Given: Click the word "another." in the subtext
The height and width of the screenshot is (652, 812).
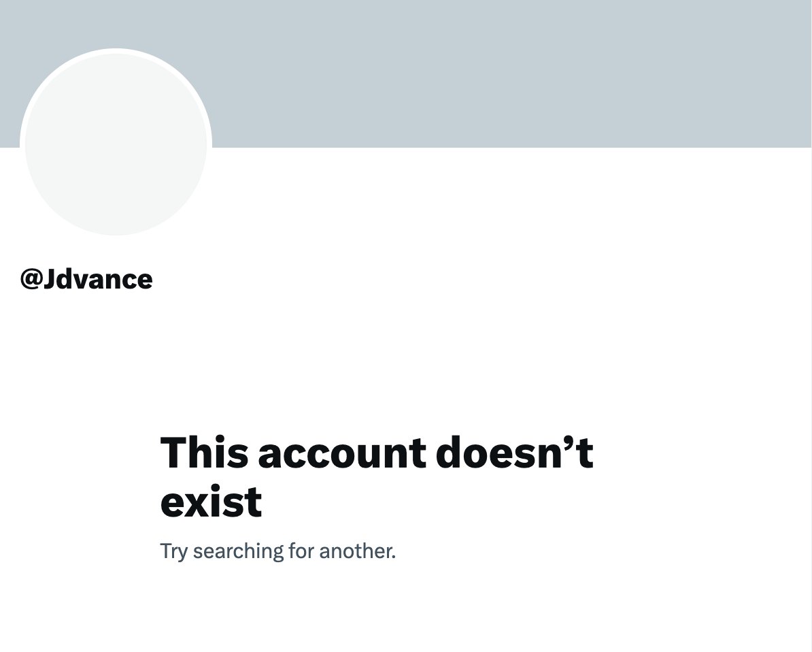Looking at the screenshot, I should [357, 551].
